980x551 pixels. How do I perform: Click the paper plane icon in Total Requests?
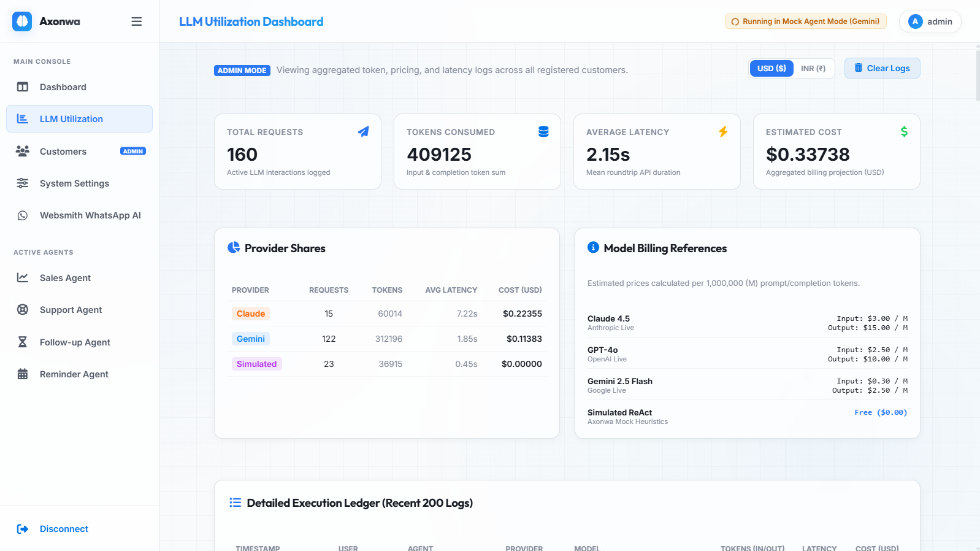364,131
